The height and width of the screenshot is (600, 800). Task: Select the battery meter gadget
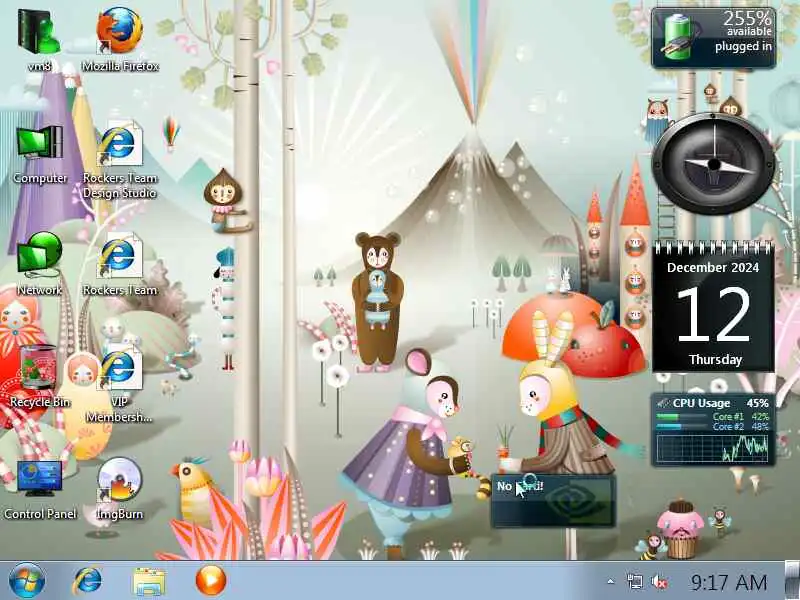713,38
